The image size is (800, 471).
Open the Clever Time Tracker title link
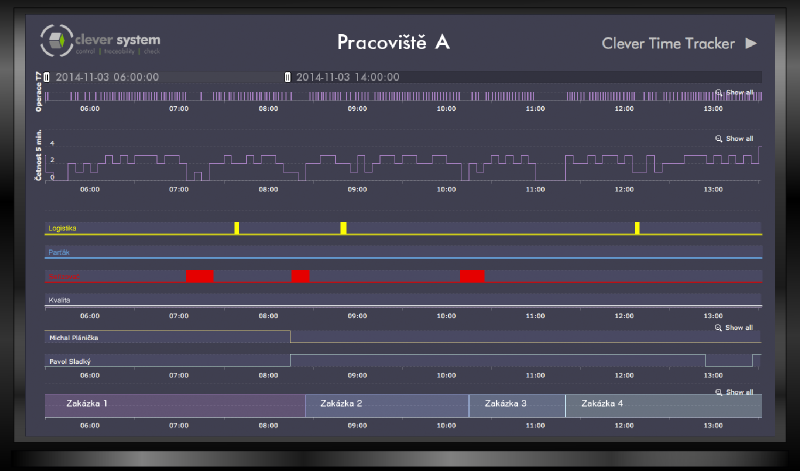point(668,43)
